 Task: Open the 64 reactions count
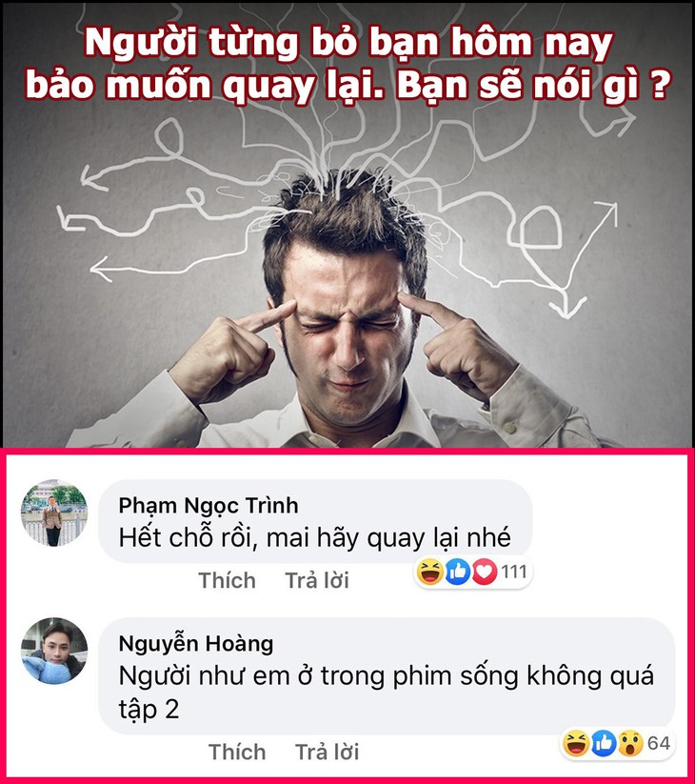click(659, 743)
